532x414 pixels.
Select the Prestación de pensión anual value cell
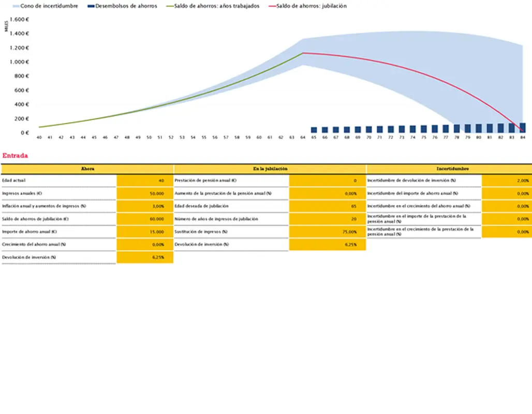click(327, 181)
